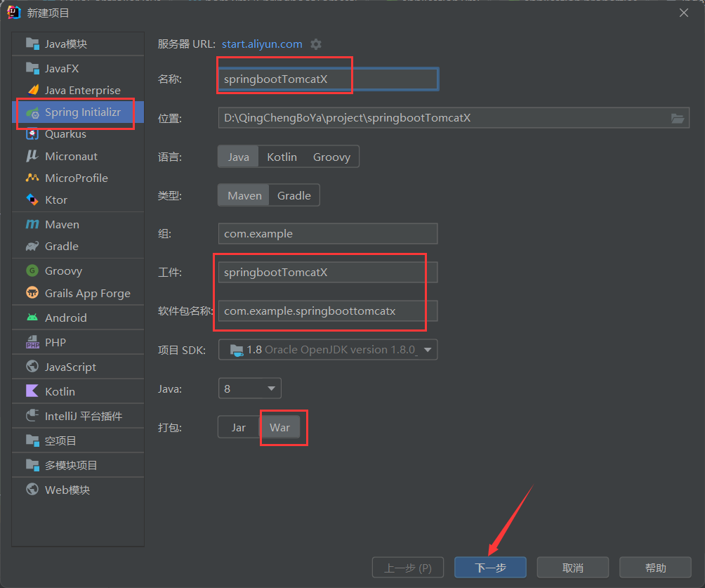
Task: Open the Java version dropdown
Action: click(x=250, y=388)
